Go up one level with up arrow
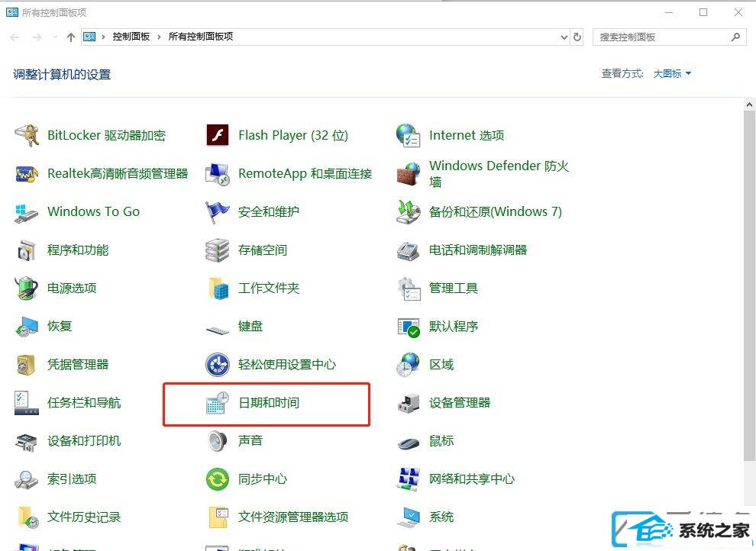 click(x=71, y=37)
